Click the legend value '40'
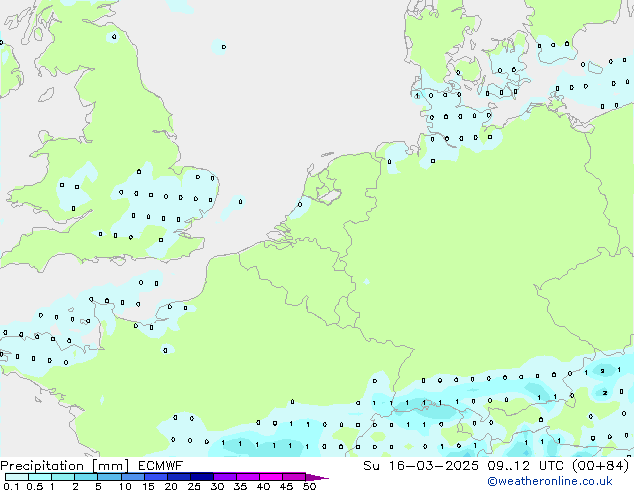Image resolution: width=634 pixels, height=490 pixels. (x=263, y=486)
